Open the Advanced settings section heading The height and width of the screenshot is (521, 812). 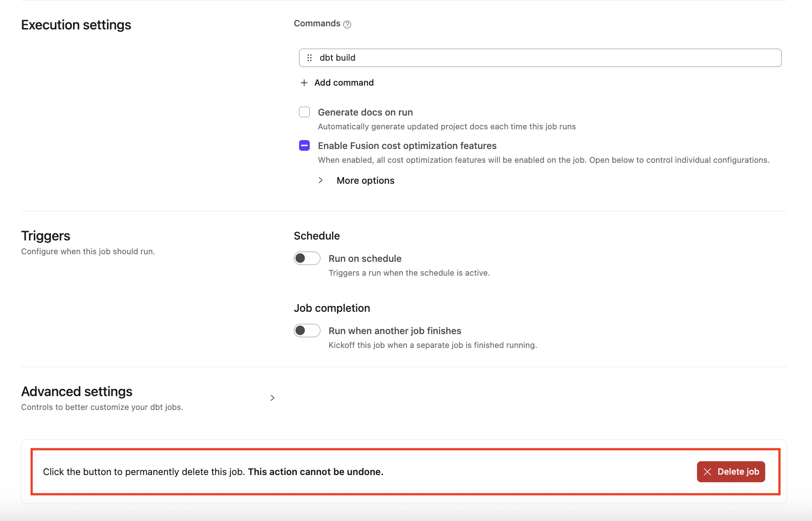click(77, 392)
